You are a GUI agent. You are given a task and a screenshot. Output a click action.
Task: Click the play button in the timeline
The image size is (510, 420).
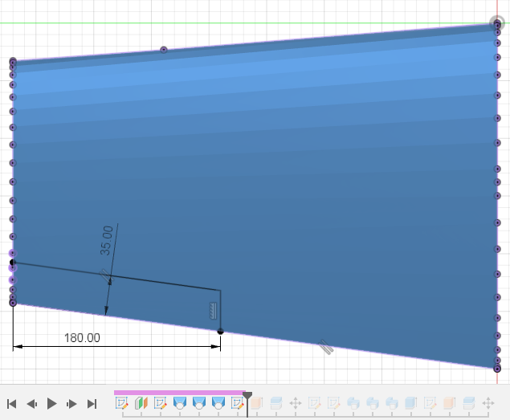point(51,403)
